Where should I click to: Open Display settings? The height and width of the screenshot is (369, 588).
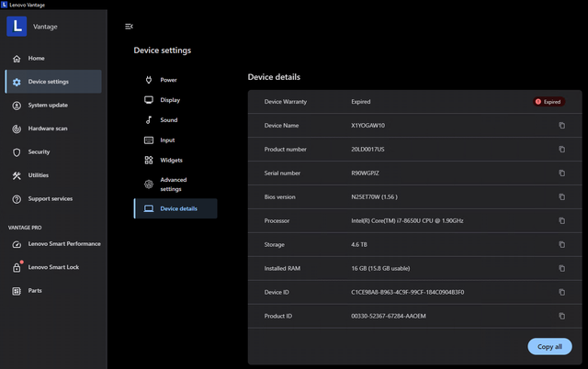click(x=175, y=100)
